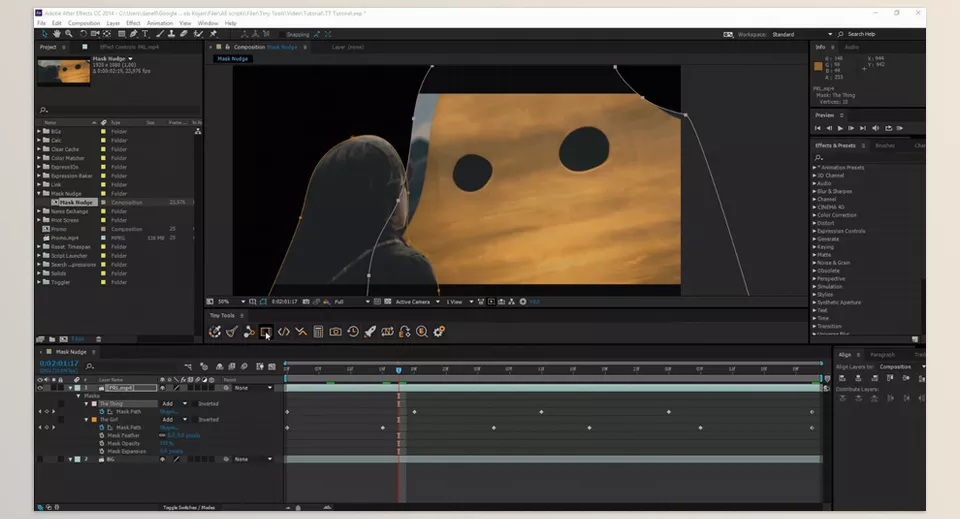
Task: Select the Rotation tool
Action: pos(83,34)
